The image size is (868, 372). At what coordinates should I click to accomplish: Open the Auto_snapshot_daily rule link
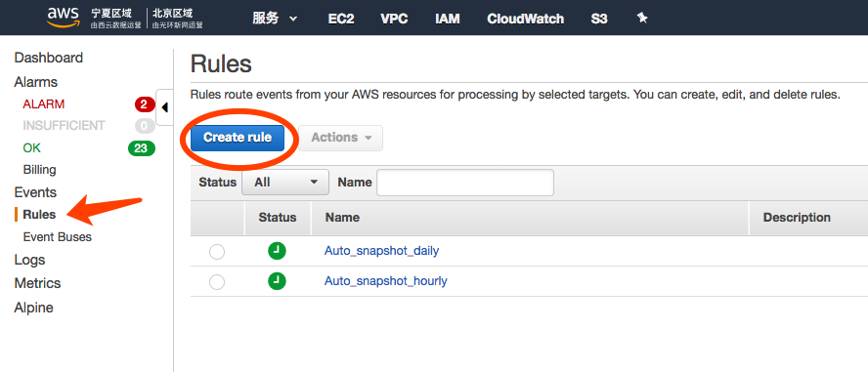tap(381, 251)
